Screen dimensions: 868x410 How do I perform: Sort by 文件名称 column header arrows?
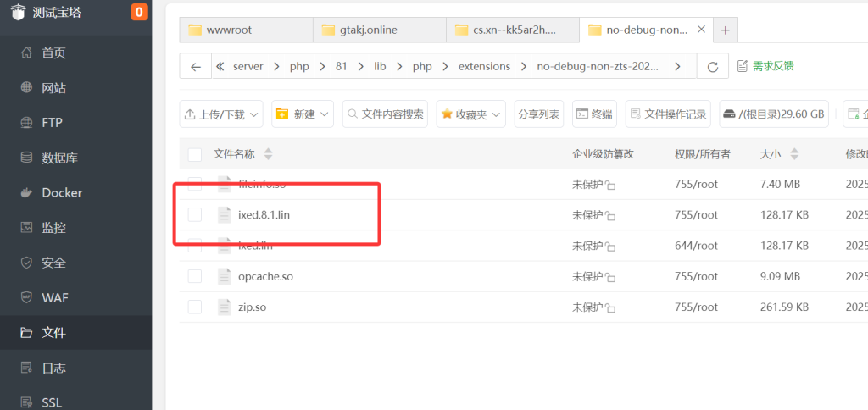coord(269,154)
